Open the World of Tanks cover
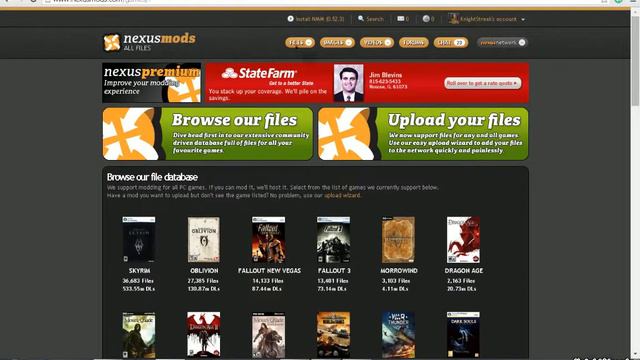 tap(333, 335)
